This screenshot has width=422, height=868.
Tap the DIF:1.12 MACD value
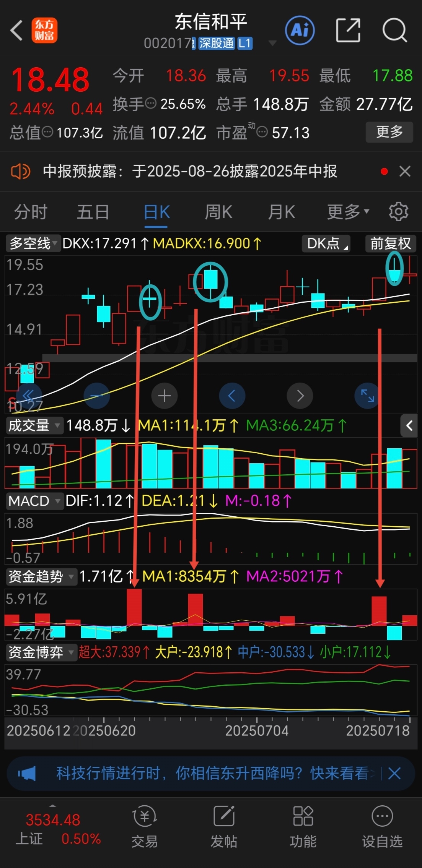click(100, 501)
